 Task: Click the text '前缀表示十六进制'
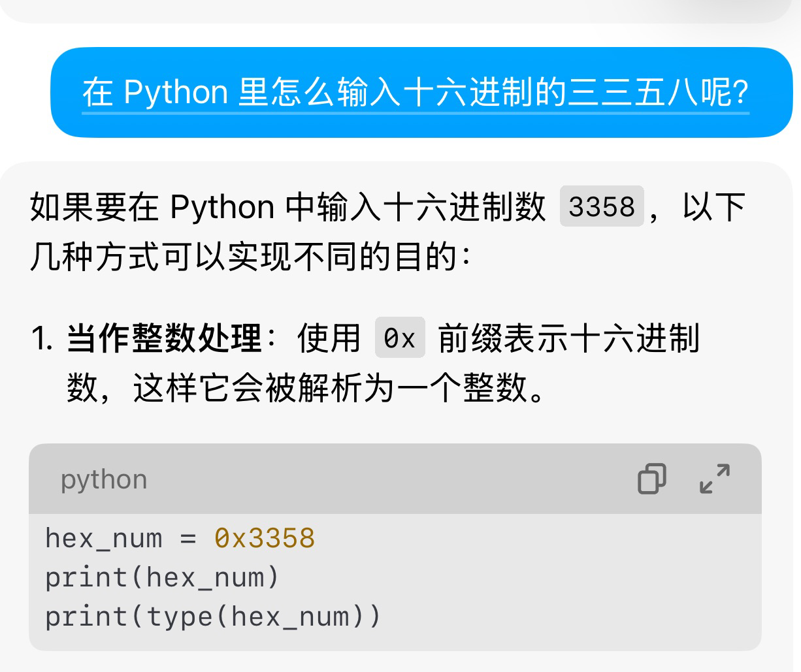(x=569, y=338)
